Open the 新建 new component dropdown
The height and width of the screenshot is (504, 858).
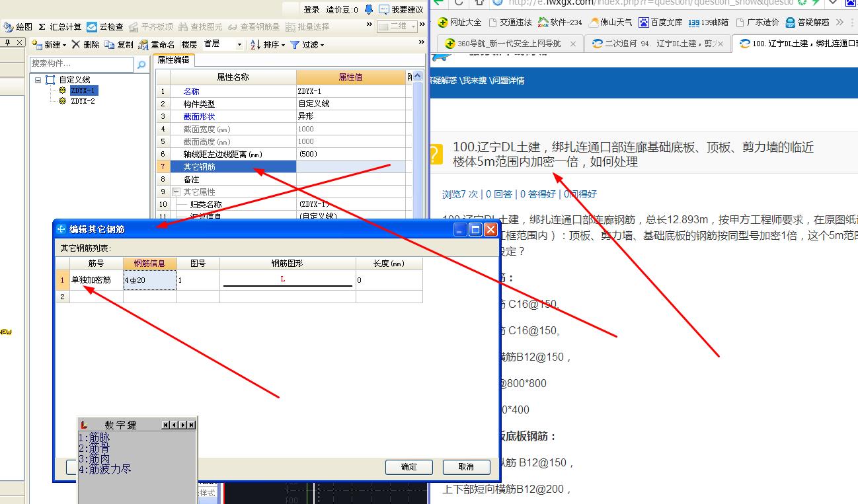pos(50,45)
